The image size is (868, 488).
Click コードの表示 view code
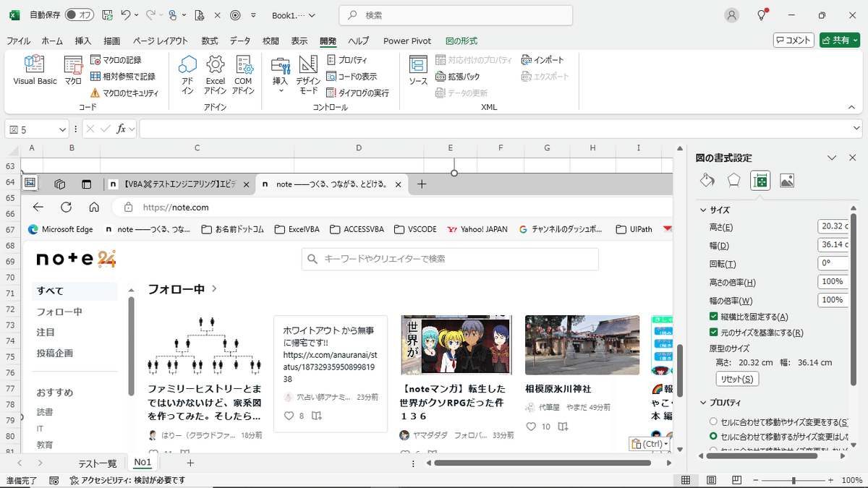coord(352,77)
